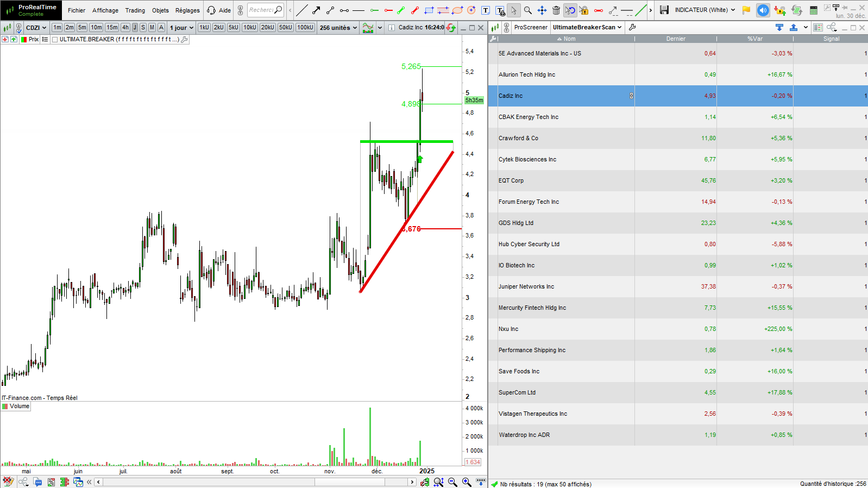
Task: Click the chart refresh arrows icon
Action: click(x=450, y=27)
